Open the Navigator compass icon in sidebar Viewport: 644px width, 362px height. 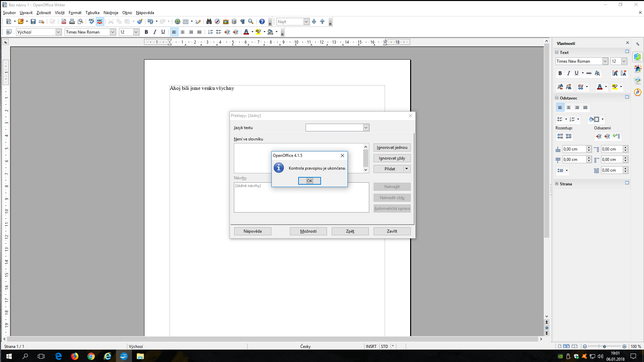[x=637, y=92]
